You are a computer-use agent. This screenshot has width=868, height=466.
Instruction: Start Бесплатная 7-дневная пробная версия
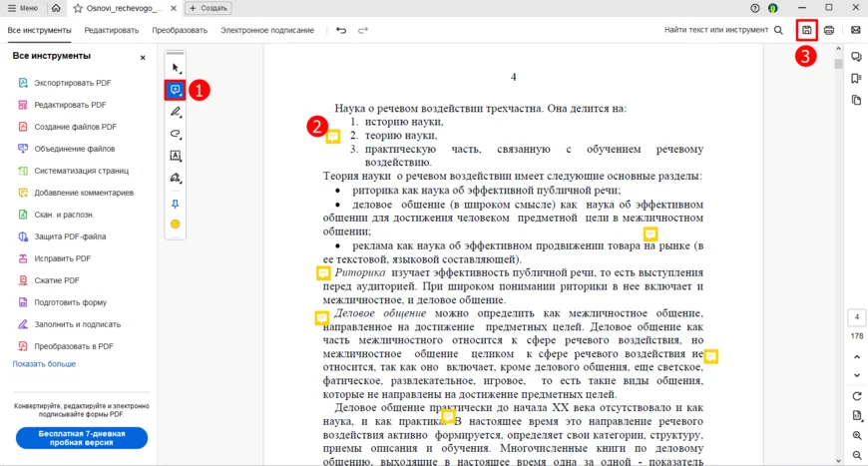click(x=82, y=438)
